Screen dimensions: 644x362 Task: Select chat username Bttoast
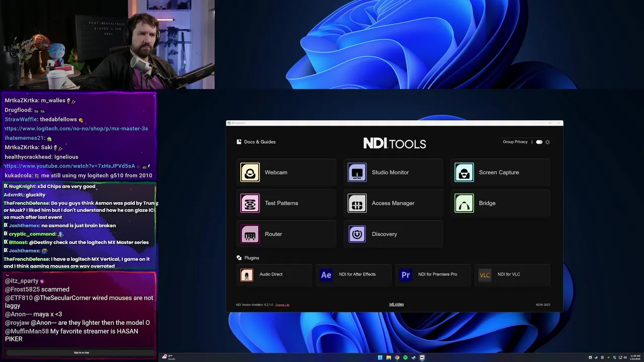click(x=18, y=242)
